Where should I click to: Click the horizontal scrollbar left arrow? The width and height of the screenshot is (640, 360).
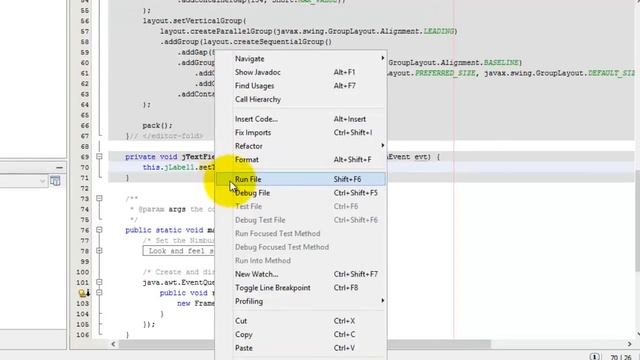click(113, 344)
